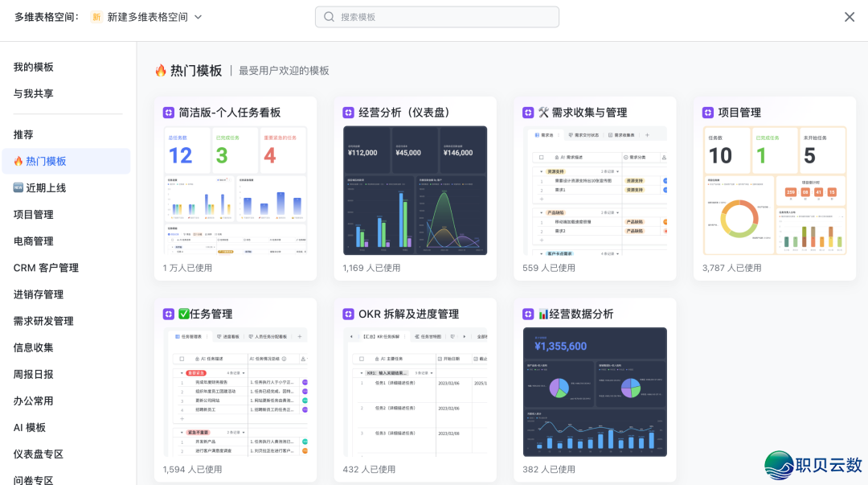Close the template gallery dialog
Image resolution: width=868 pixels, height=485 pixels.
tap(850, 16)
